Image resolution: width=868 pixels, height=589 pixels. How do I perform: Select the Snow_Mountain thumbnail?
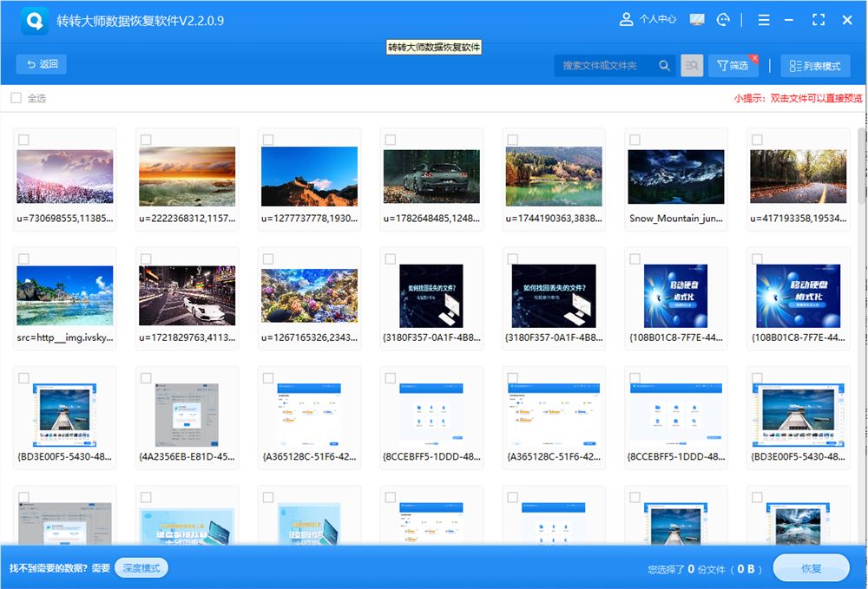point(676,176)
